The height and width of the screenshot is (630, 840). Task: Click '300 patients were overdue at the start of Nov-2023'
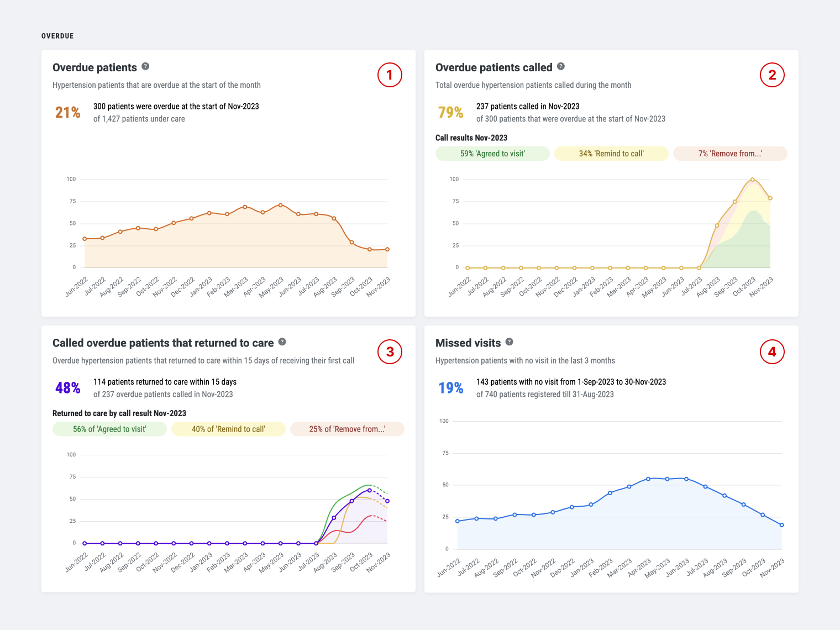coord(176,106)
